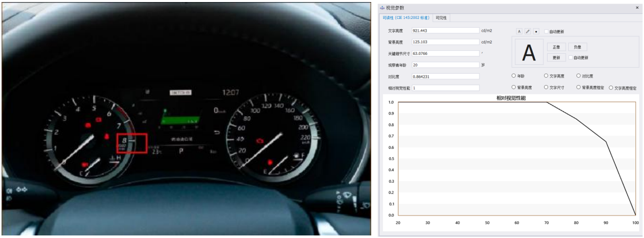
Task: Select the 文字亮度 radio option
Action: pos(546,76)
